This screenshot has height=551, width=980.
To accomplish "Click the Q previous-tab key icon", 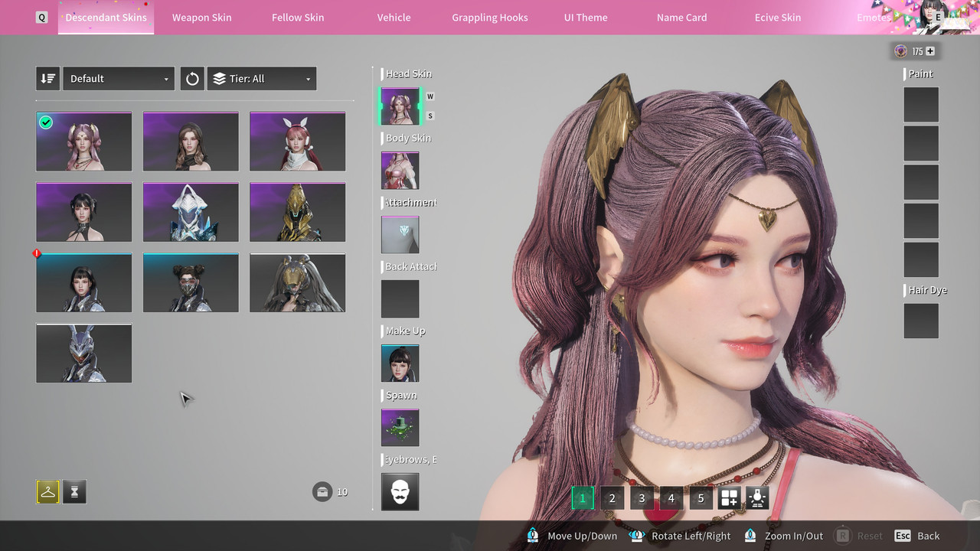I will (x=41, y=17).
